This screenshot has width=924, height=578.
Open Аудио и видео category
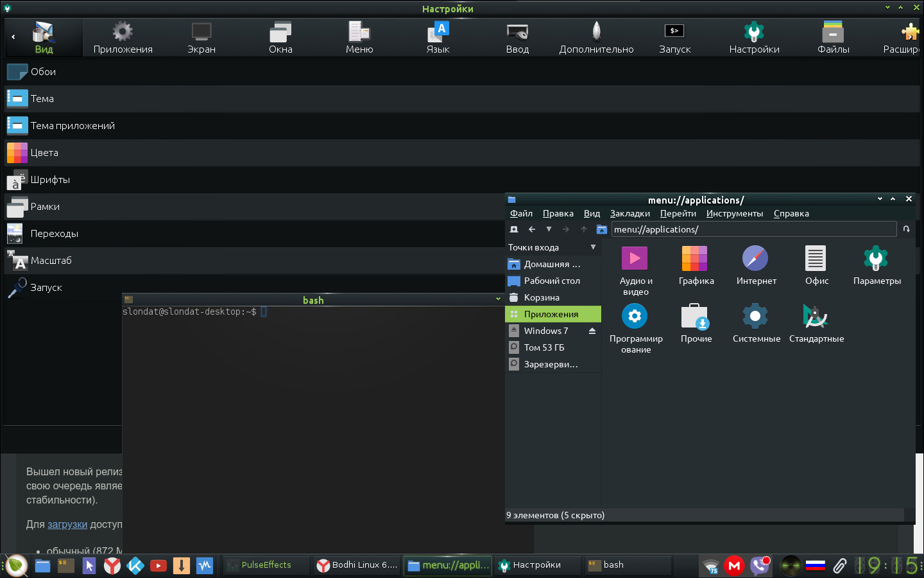pyautogui.click(x=635, y=270)
